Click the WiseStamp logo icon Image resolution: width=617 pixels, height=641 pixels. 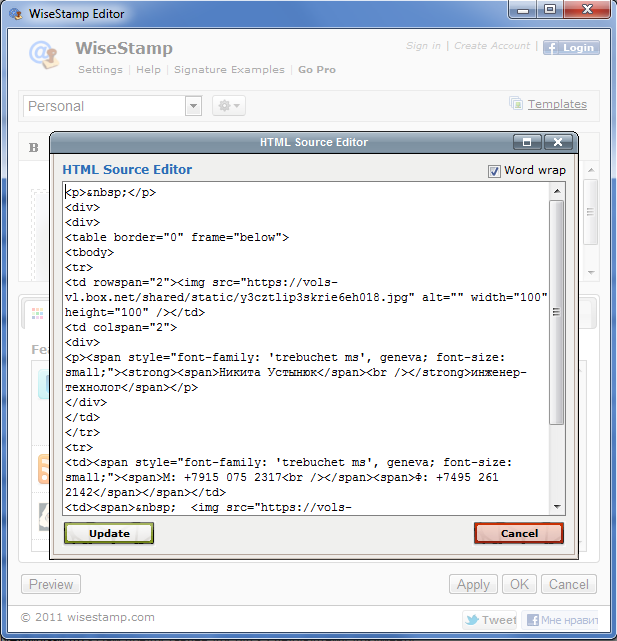[43, 54]
